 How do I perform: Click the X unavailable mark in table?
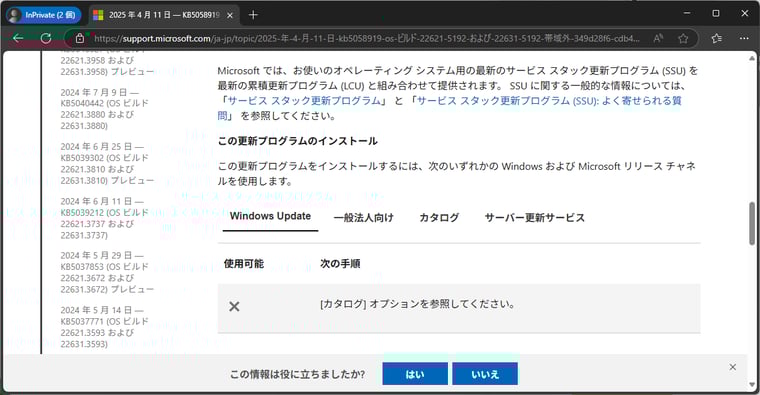click(234, 306)
